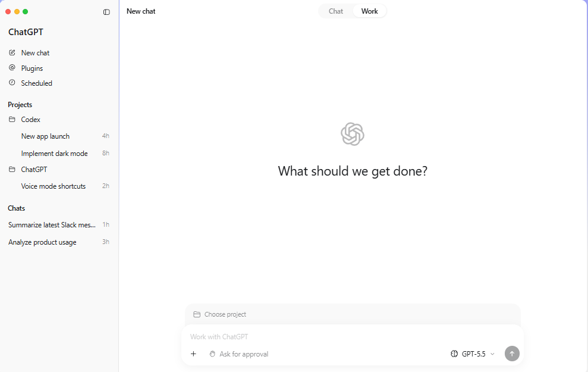Click the New chat compose icon

click(x=12, y=52)
